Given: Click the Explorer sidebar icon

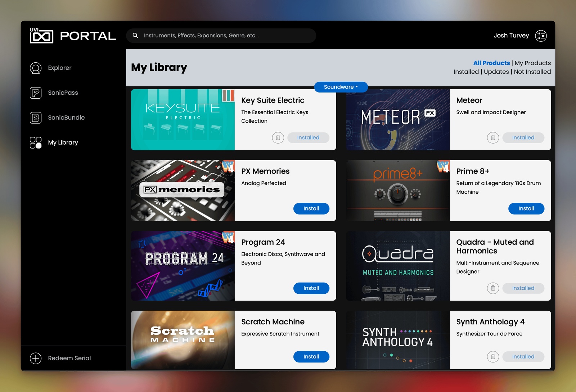Looking at the screenshot, I should [x=36, y=68].
